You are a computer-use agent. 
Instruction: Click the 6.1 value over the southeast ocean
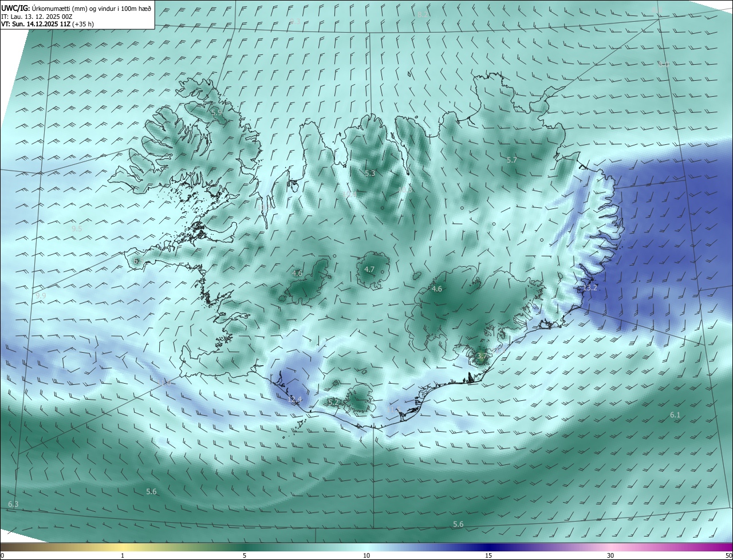(675, 415)
